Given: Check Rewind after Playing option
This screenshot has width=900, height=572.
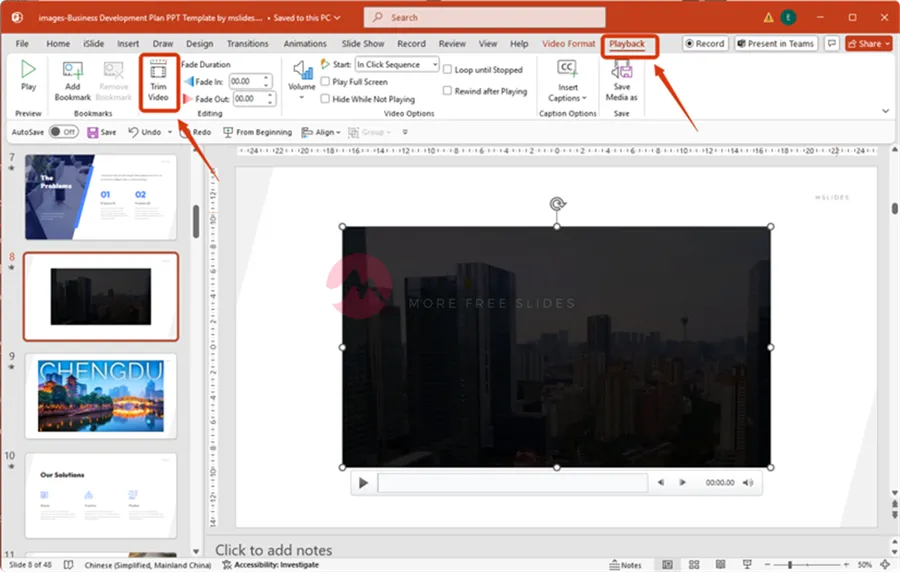Looking at the screenshot, I should pyautogui.click(x=448, y=91).
